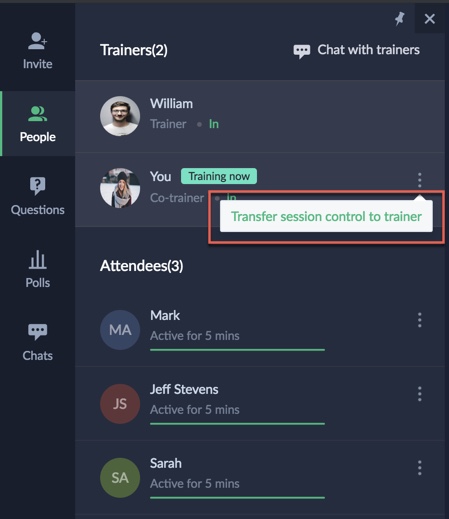449x519 pixels.
Task: Click the chat bubble icon beside Chat with trainers
Action: click(302, 51)
